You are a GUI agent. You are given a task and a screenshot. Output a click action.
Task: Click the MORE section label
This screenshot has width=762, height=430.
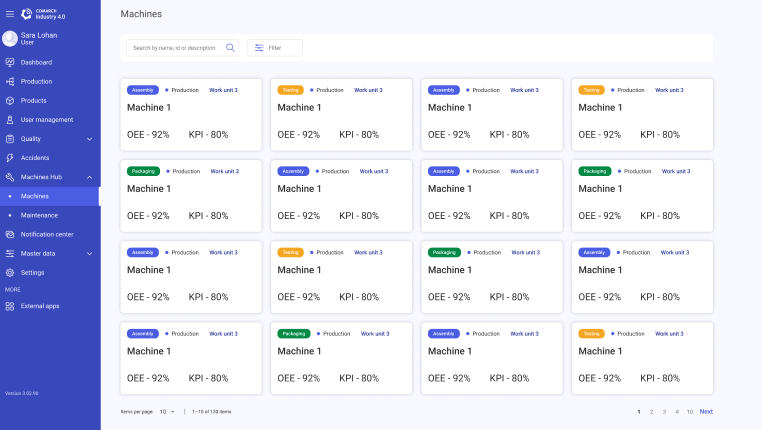13,290
